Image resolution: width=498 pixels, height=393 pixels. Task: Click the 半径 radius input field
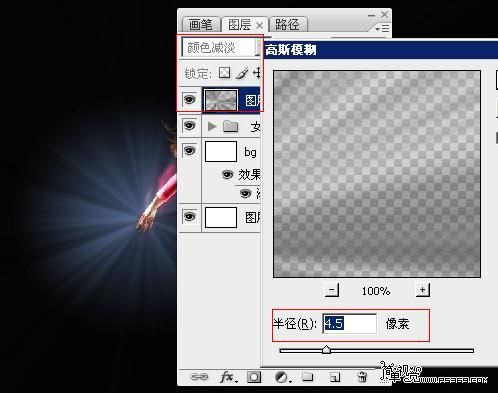pos(350,324)
